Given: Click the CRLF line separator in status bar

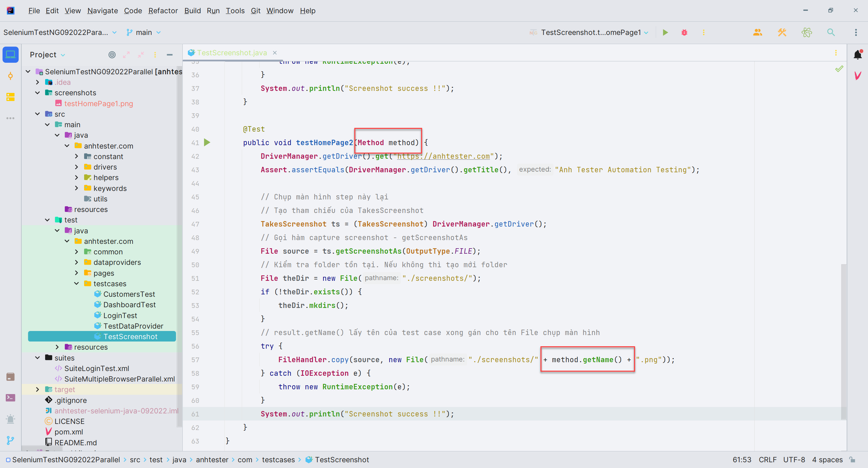Looking at the screenshot, I should pyautogui.click(x=767, y=460).
